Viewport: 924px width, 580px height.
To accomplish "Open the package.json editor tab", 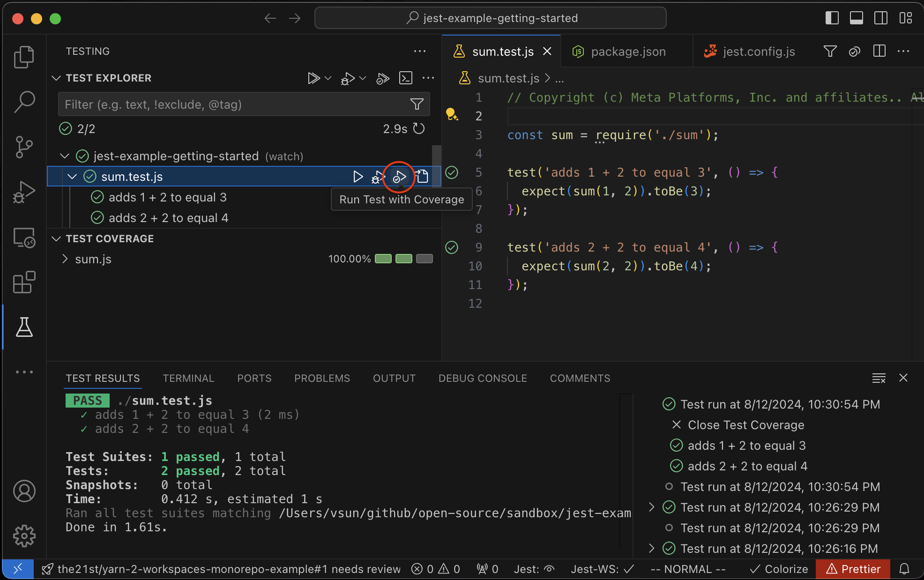I will click(628, 52).
